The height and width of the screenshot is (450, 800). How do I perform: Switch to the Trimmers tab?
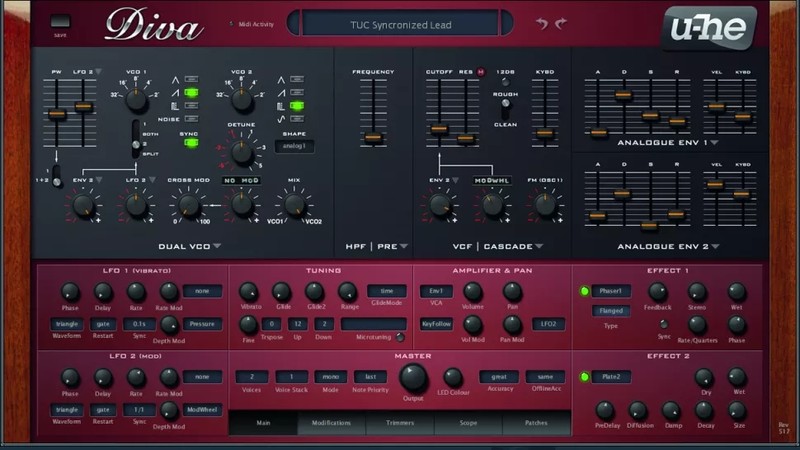pos(400,423)
